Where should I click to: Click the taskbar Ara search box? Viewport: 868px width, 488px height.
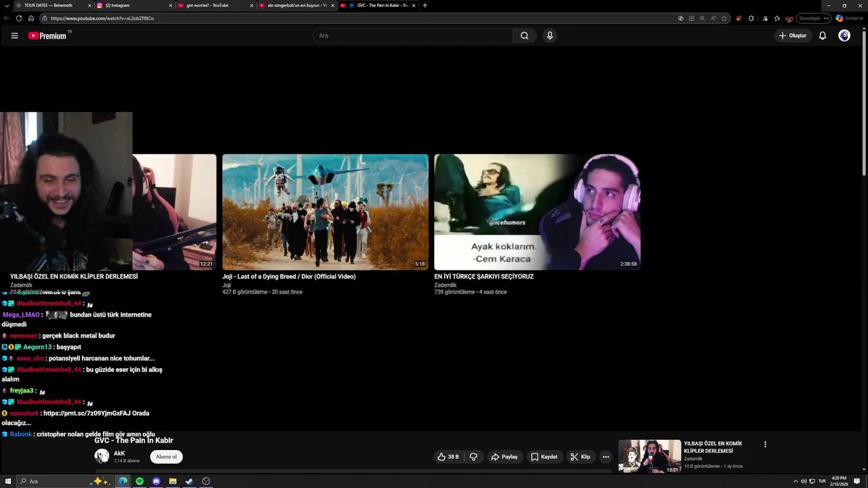tap(64, 481)
